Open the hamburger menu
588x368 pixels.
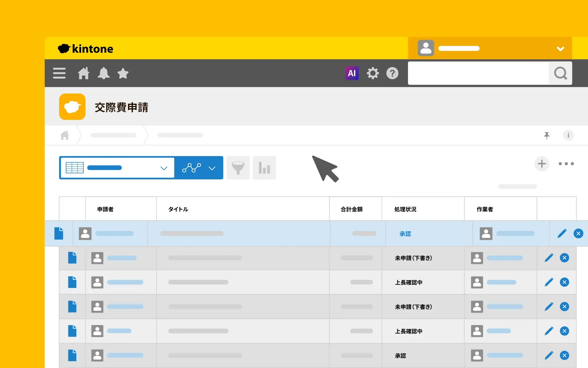pyautogui.click(x=59, y=73)
